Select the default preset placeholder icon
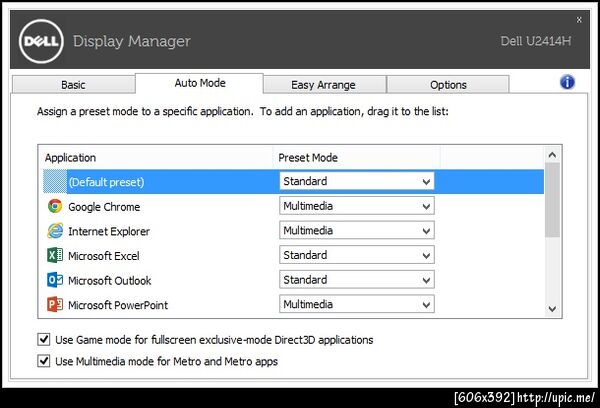Image resolution: width=600 pixels, height=408 pixels. pos(55,181)
